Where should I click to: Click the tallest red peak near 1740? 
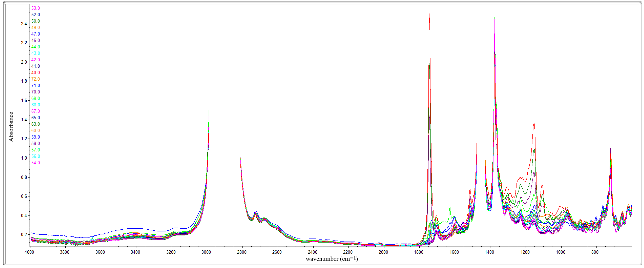coord(429,14)
